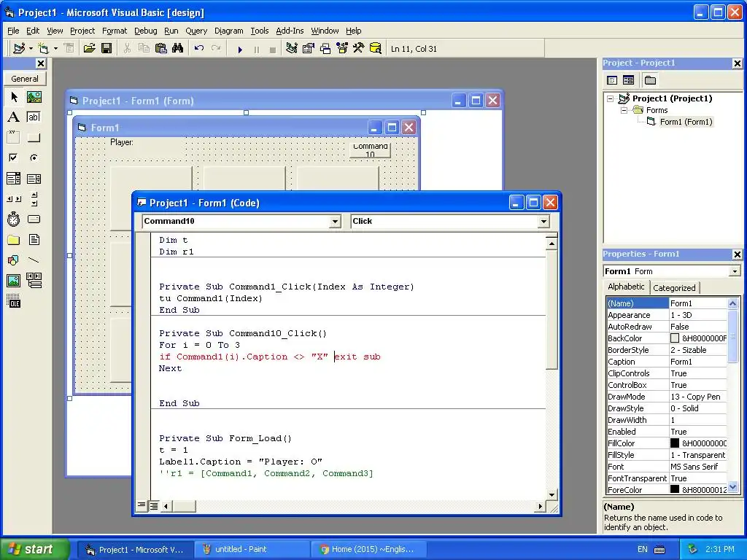Collapse Forms folder in Project tree
Screen dimensions: 747x560
click(624, 111)
